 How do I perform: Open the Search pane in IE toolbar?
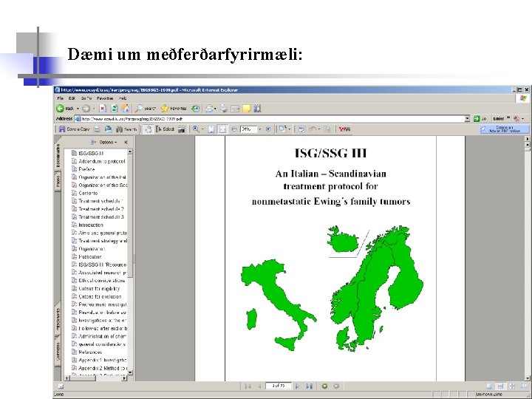click(145, 109)
